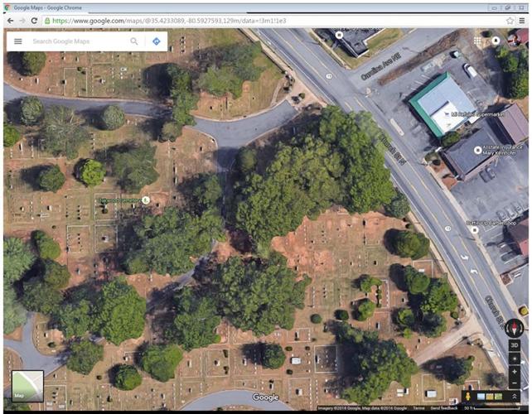Reload the Google Maps page
This screenshot has height=414, width=532.
click(x=34, y=21)
